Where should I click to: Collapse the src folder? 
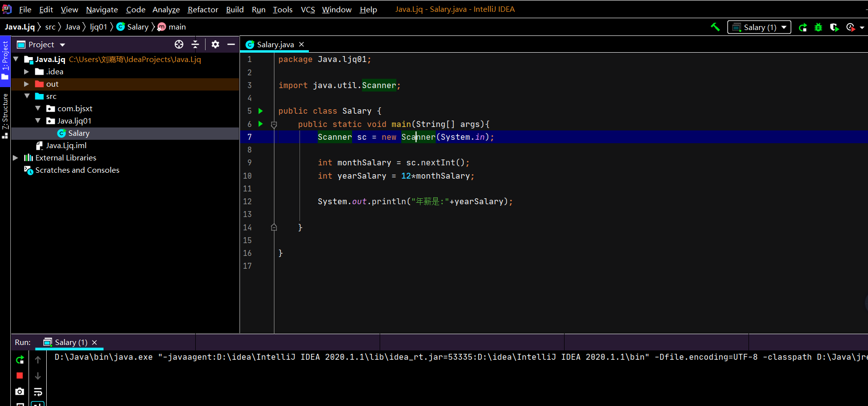pyautogui.click(x=27, y=96)
